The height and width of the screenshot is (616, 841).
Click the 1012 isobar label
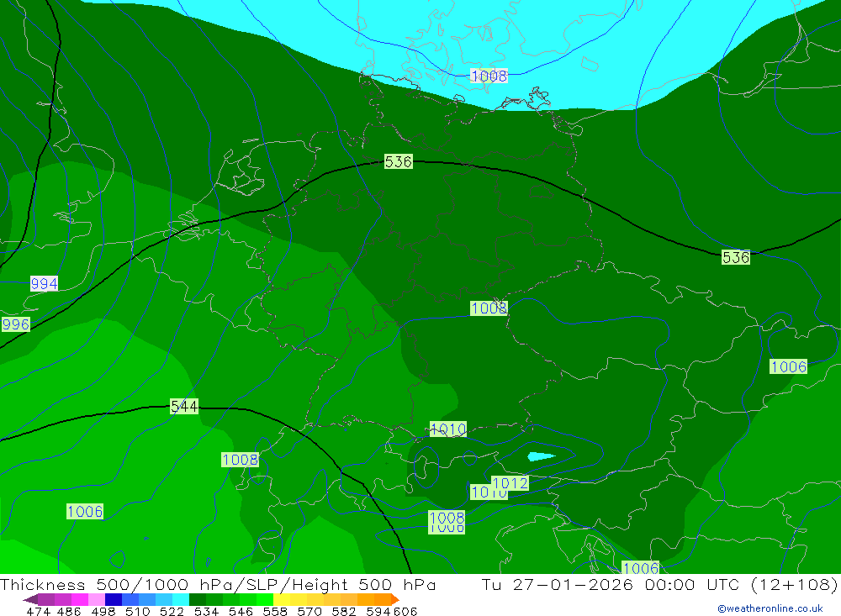[510, 483]
